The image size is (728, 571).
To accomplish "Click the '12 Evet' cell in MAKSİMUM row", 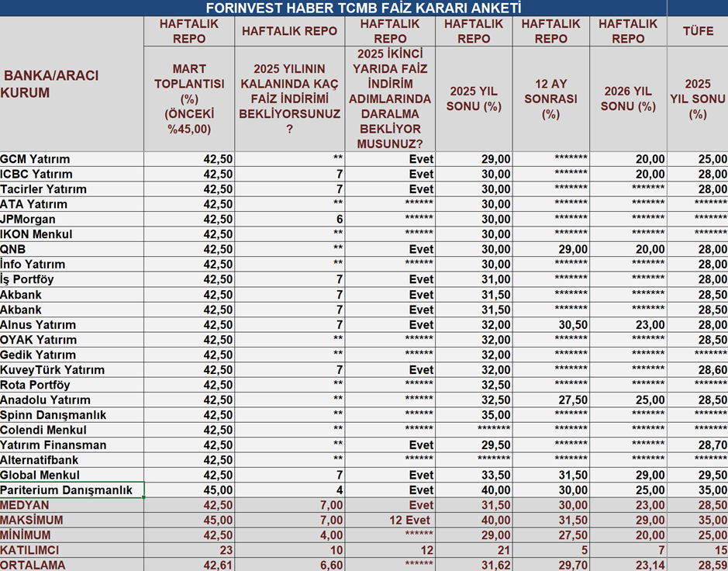I will [390, 521].
